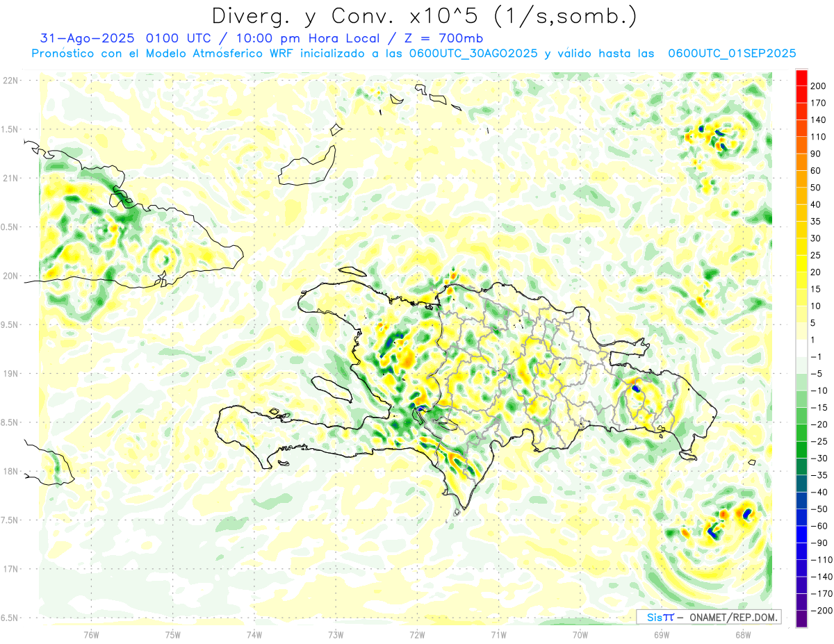
Task: Click the colorbar swatch between -25 and -30
Action: (x=801, y=449)
